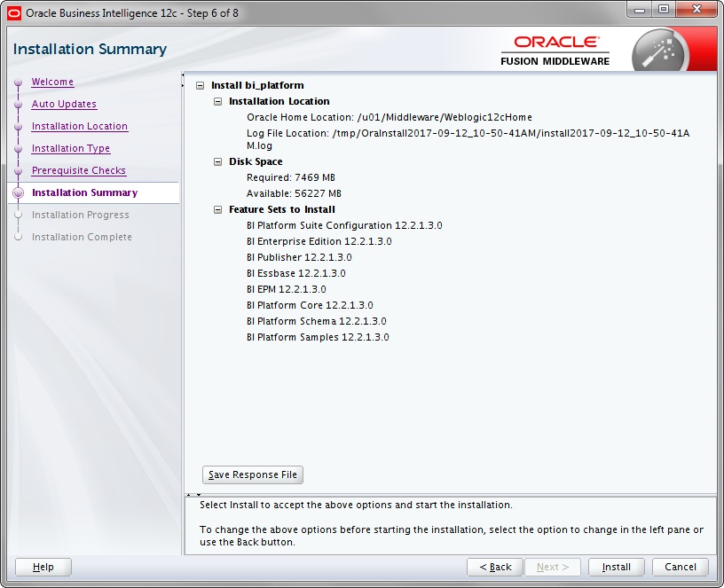Click the Fusion Middleware wand logo icon
724x588 pixels.
pos(660,51)
